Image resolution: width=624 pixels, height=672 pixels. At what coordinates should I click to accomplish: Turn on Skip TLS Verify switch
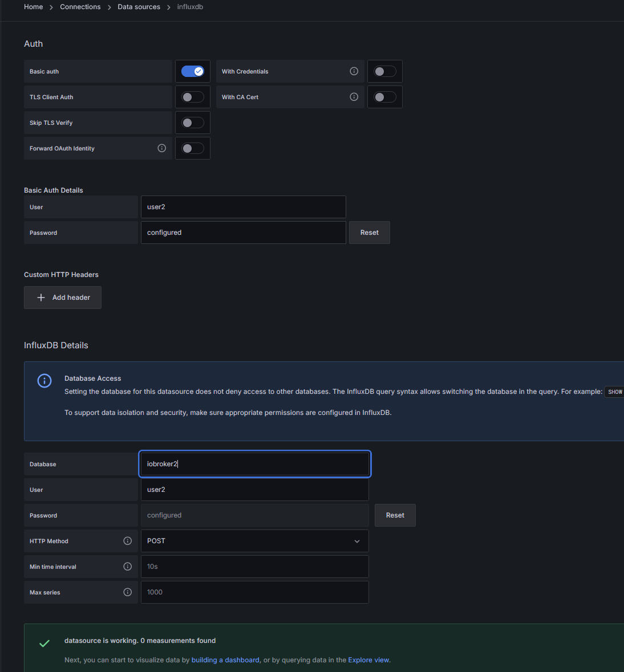[x=193, y=123]
